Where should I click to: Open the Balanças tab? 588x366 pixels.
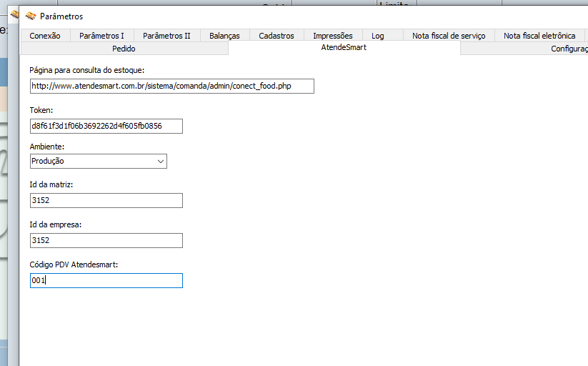[224, 36]
